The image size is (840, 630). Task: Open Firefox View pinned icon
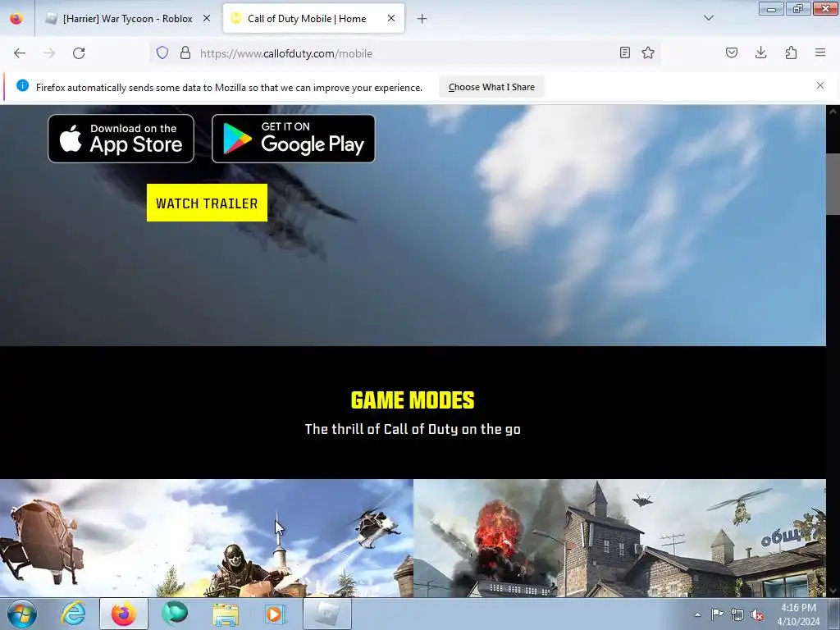pyautogui.click(x=16, y=19)
